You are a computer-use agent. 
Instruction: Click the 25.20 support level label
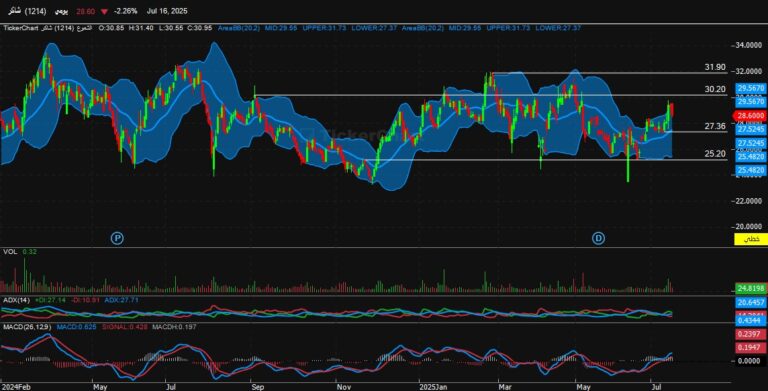715,154
